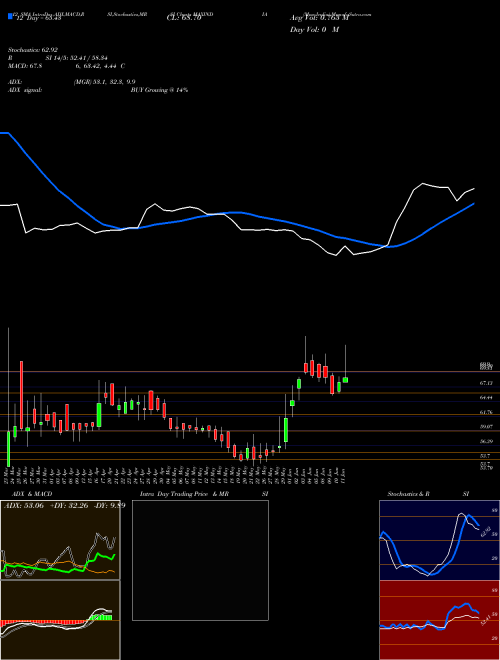Click the 'CL: 68.70' closing price label
Screen dimensions: 500x660
183,18
